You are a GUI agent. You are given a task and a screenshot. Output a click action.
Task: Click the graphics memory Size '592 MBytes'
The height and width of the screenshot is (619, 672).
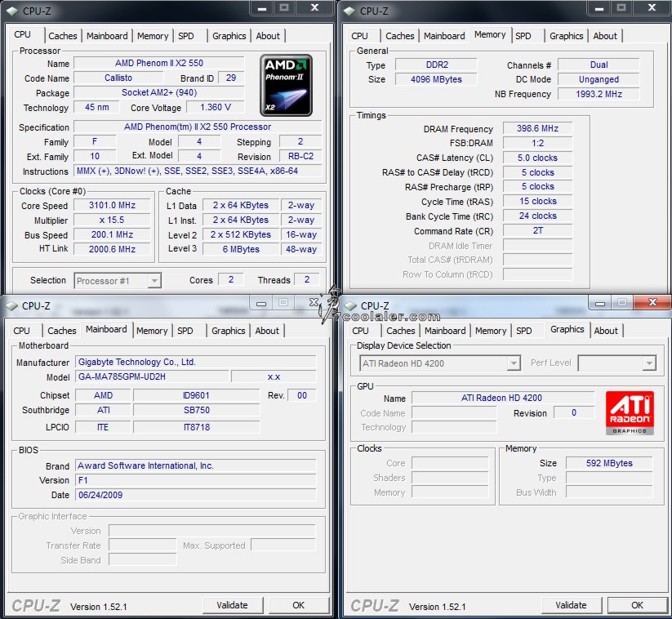tap(609, 463)
